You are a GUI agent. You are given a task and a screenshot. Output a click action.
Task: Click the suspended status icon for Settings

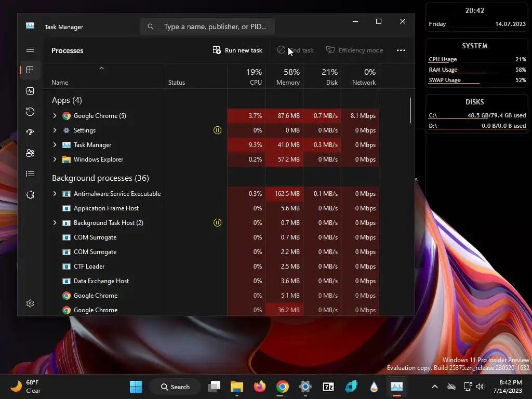(217, 130)
